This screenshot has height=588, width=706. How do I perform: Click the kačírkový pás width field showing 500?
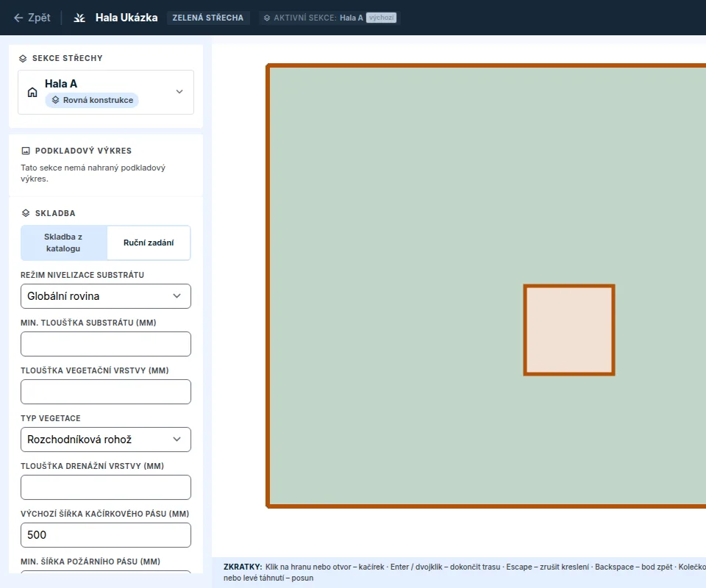click(106, 535)
